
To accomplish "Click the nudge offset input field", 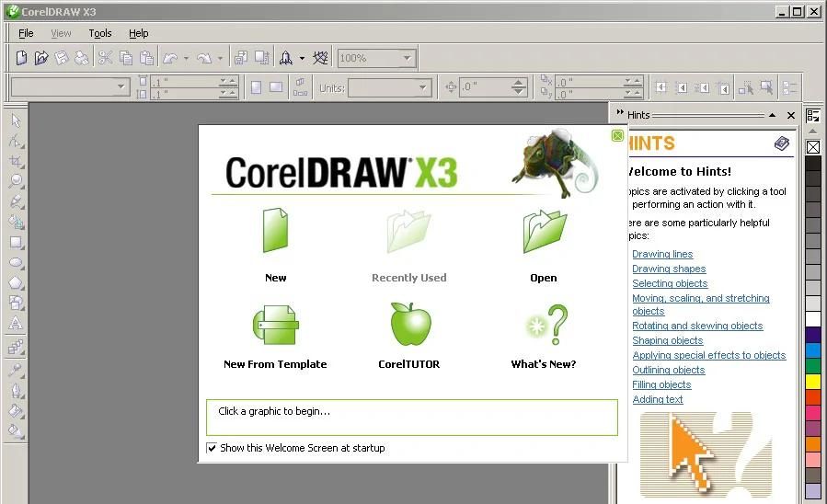I will [x=486, y=87].
